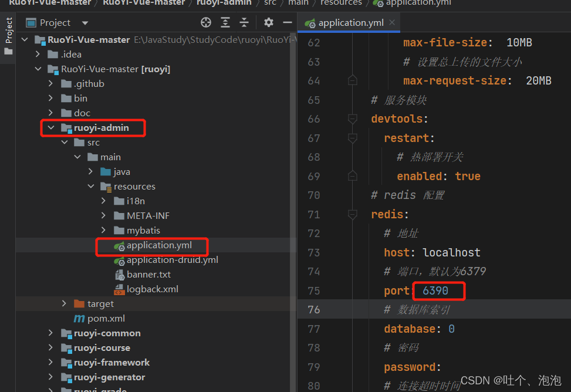Expand the ruoyi-course module
The width and height of the screenshot is (571, 392).
tap(51, 347)
